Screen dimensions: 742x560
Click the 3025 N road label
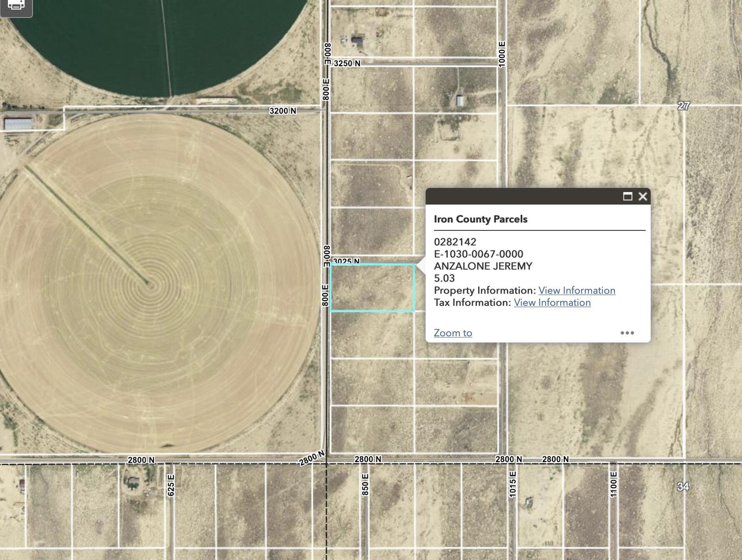(x=346, y=261)
